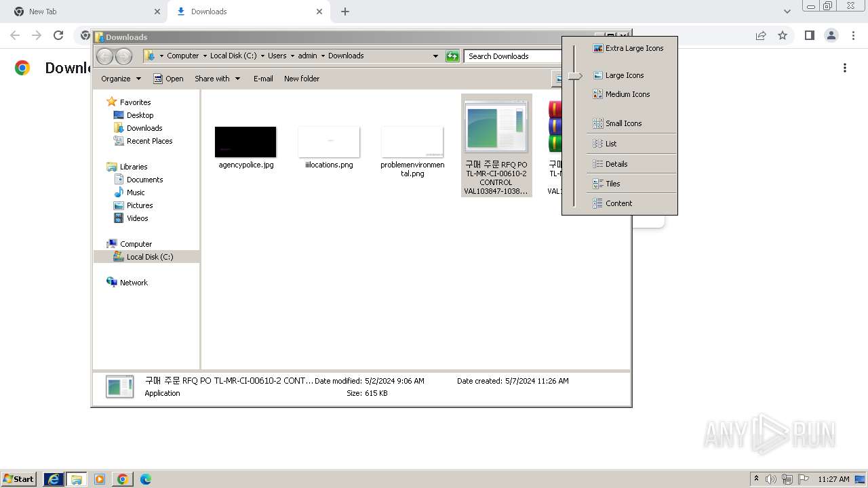This screenshot has width=868, height=488.
Task: Open Share with dropdown
Action: (217, 79)
